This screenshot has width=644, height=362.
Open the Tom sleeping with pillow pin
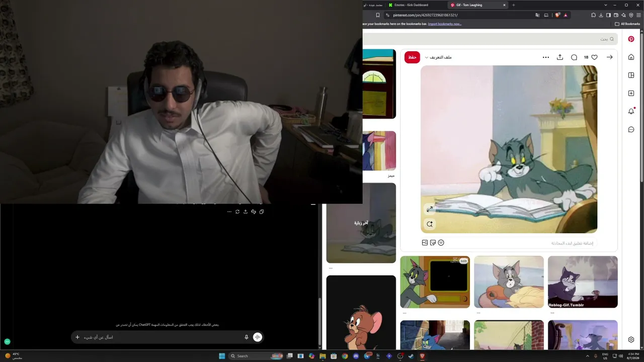(509, 282)
